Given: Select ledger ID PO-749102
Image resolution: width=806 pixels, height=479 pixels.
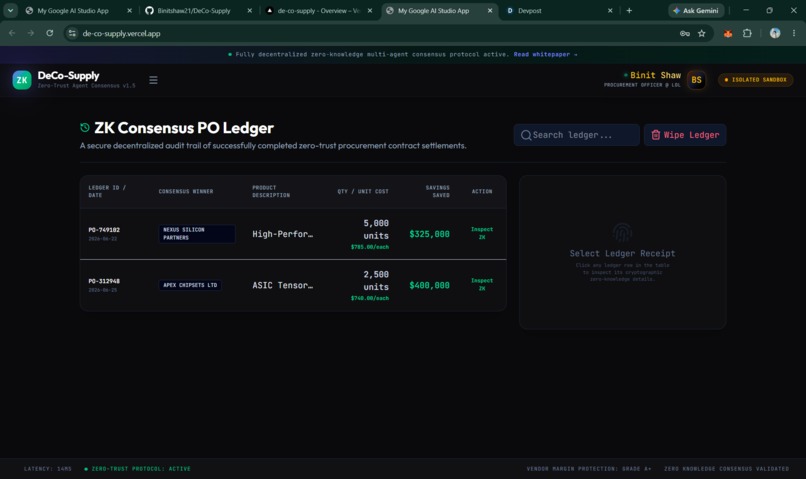Looking at the screenshot, I should (x=104, y=230).
